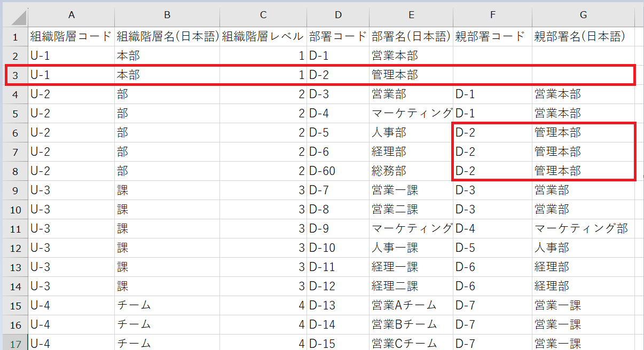Select the row 17 header
644x350 pixels.
click(x=15, y=343)
